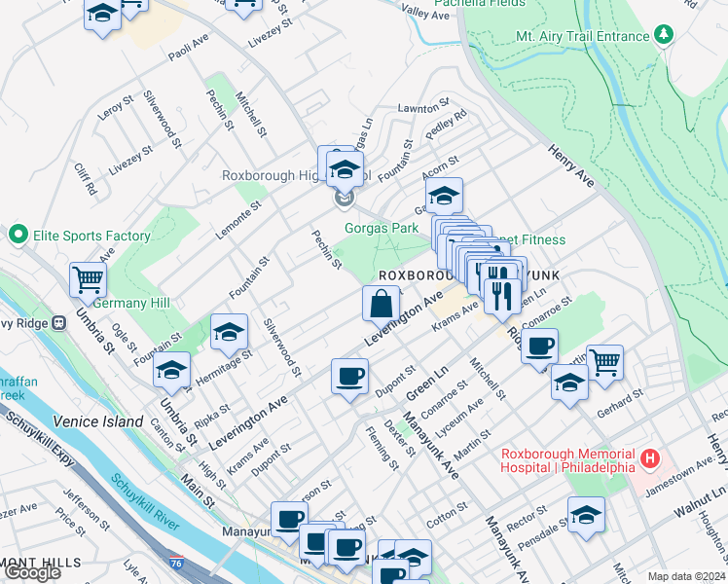Screen dimensions: 728x584
Task: Click the frontmost restaurant fork-knife marker on Ridge Ave
Action: (502, 297)
